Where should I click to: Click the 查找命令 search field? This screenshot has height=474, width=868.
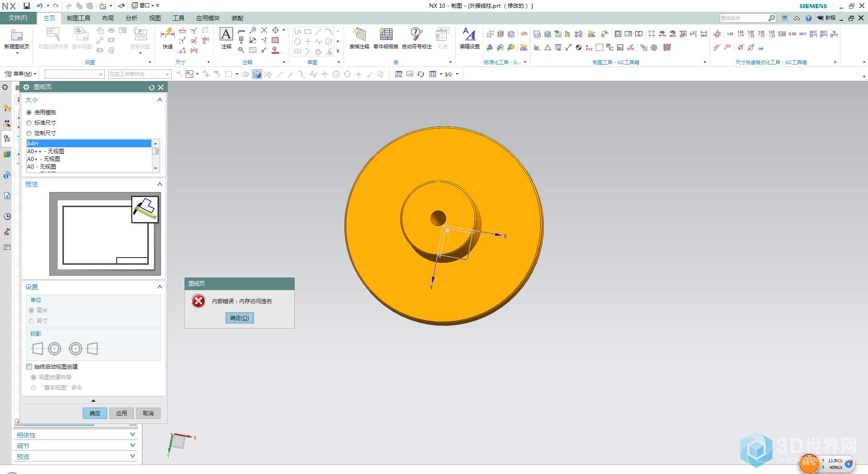[744, 18]
